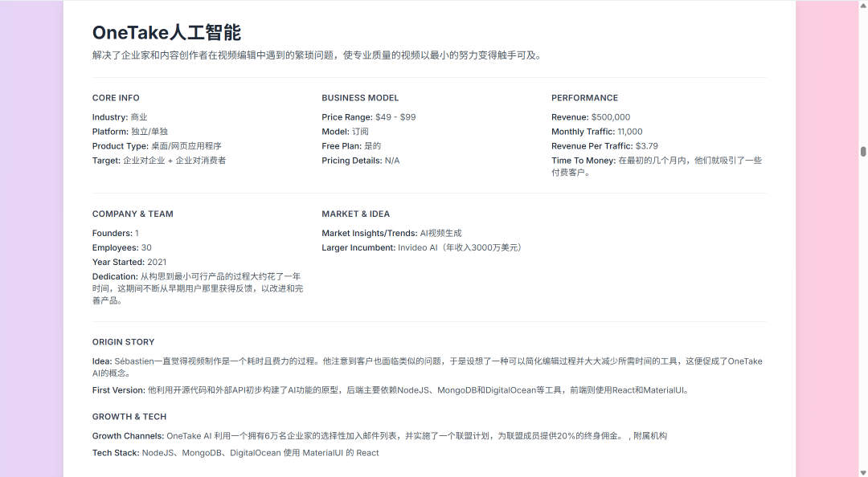
Task: Click the Pricing Details: N/A line
Action: [x=361, y=161]
